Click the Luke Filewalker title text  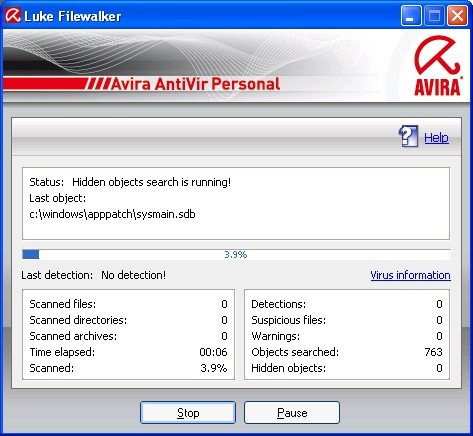pos(73,16)
